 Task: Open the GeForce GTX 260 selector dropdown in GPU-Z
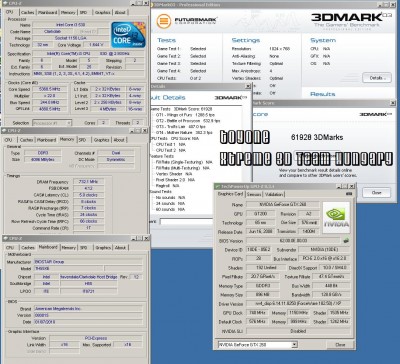[294, 344]
